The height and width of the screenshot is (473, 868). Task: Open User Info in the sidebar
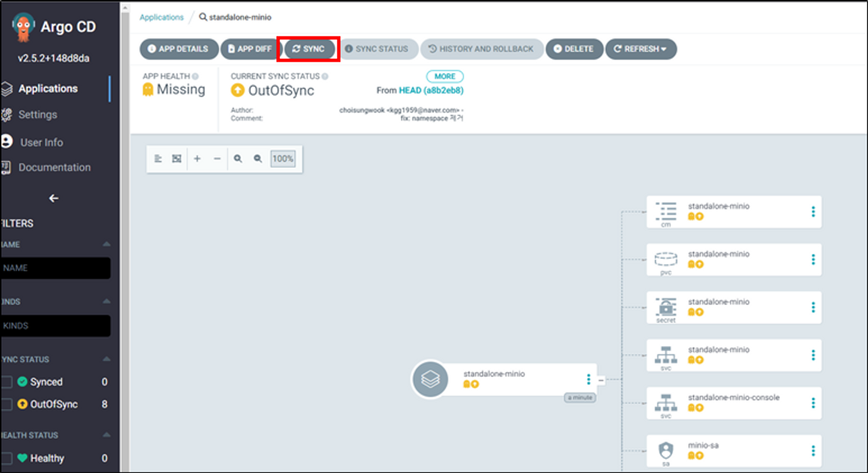(41, 142)
